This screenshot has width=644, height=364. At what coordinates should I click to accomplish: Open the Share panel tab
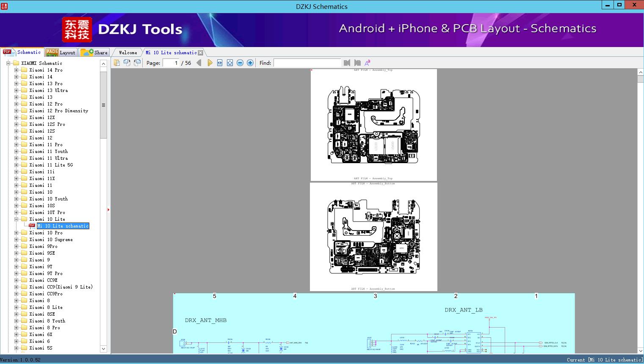click(94, 53)
